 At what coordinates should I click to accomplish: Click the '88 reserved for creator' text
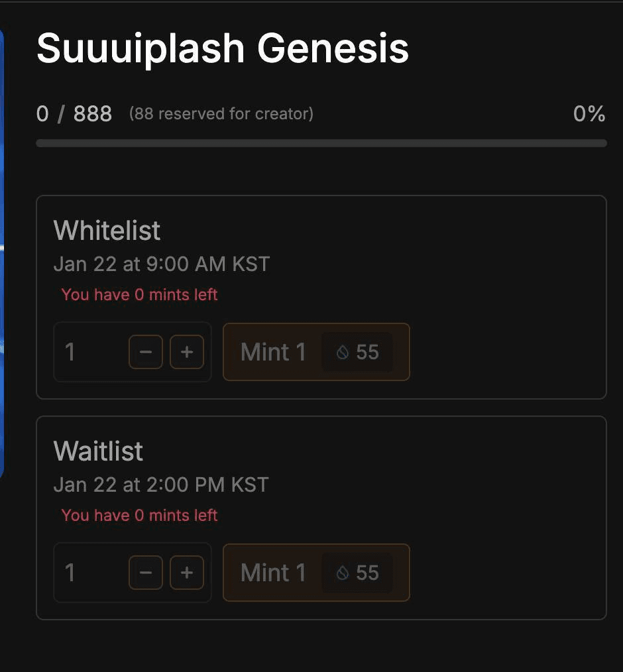pos(223,113)
